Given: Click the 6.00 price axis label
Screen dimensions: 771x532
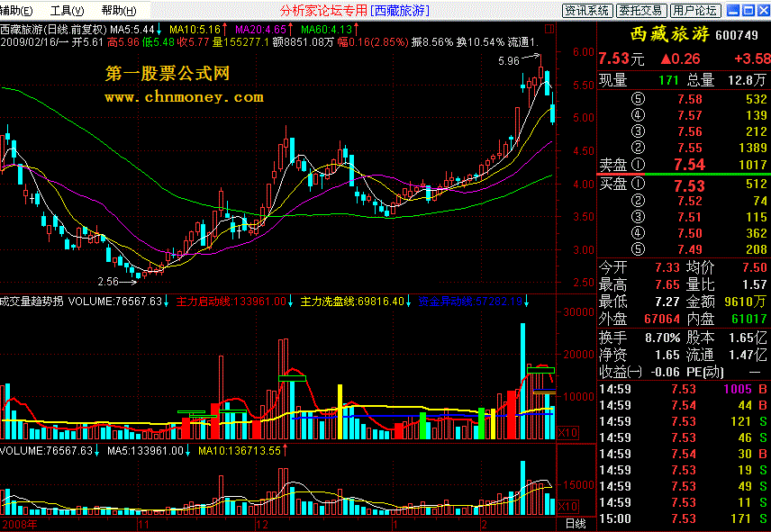Looking at the screenshot, I should [x=584, y=52].
